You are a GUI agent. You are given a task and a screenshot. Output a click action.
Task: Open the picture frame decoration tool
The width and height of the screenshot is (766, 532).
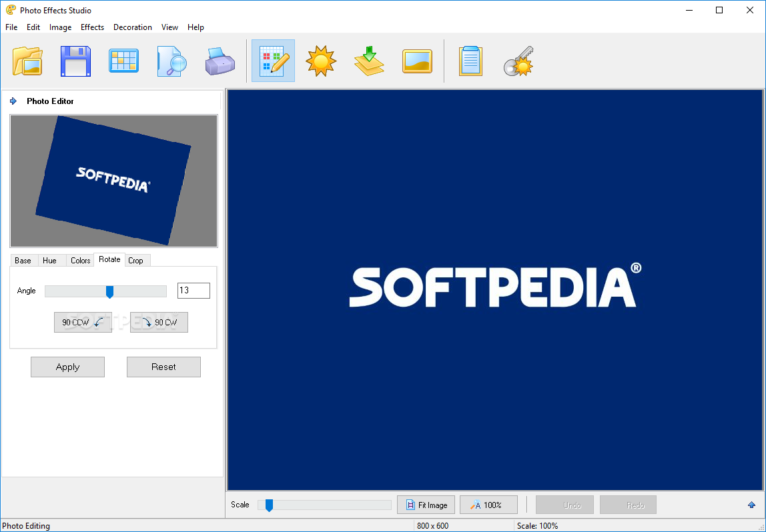pos(417,61)
